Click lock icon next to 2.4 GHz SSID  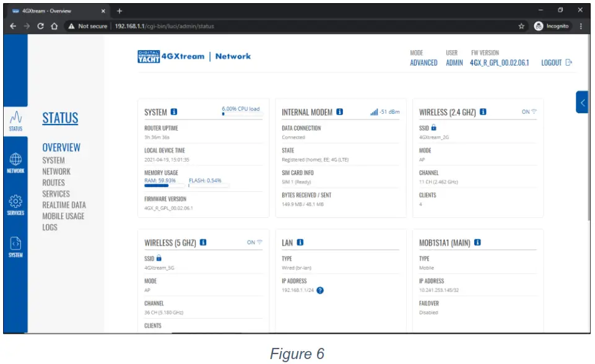coord(434,128)
